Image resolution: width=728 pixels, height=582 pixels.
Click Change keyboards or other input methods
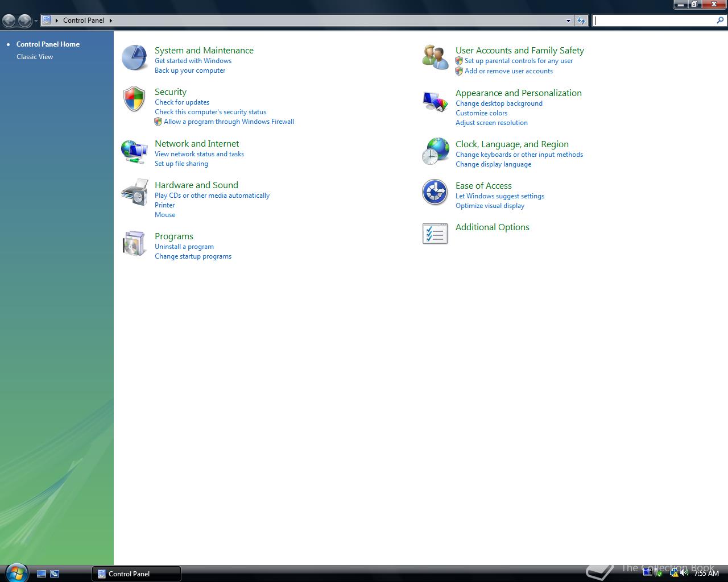pos(519,155)
